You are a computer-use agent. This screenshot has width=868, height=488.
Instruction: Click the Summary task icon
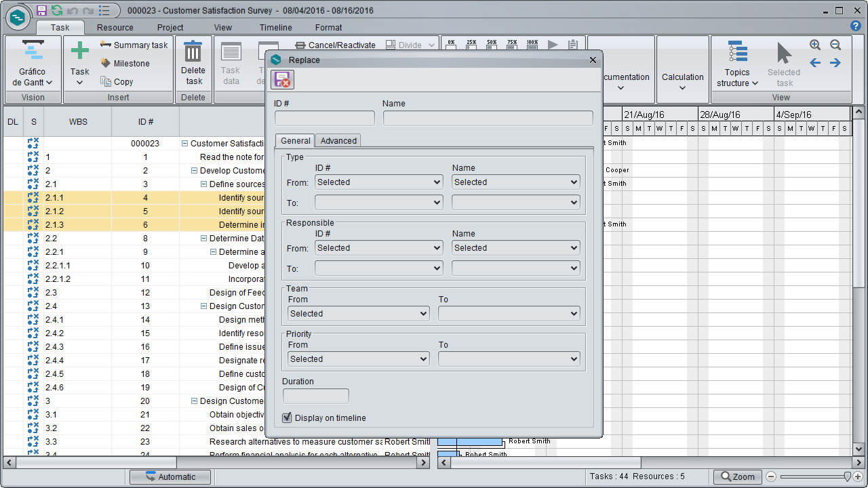click(x=106, y=45)
